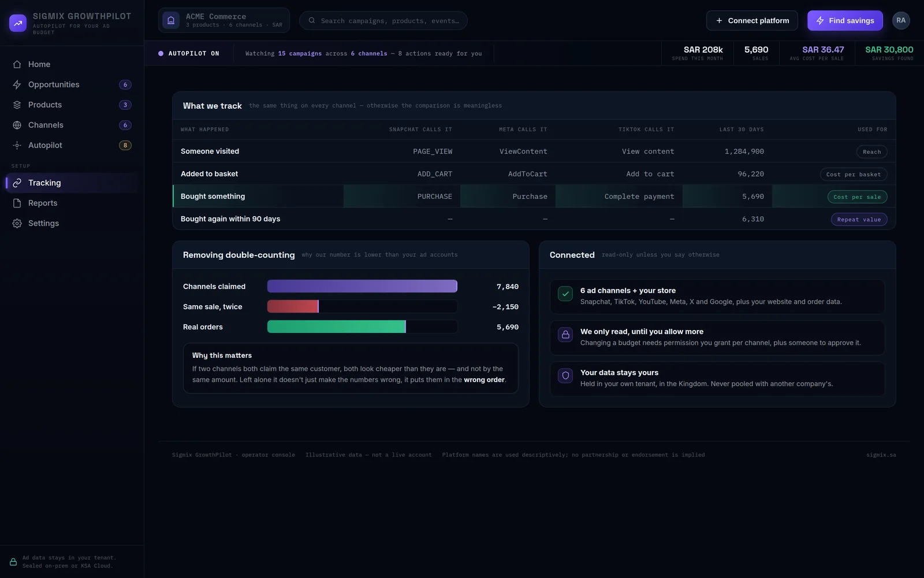
Task: Click the green checkmark icon for 6 ad channels
Action: click(x=565, y=294)
